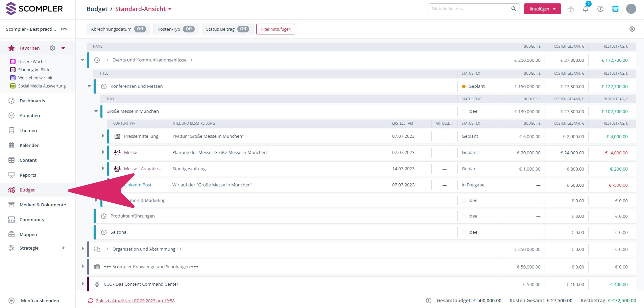Open Kalender in the sidebar
This screenshot has width=644, height=308.
(29, 145)
